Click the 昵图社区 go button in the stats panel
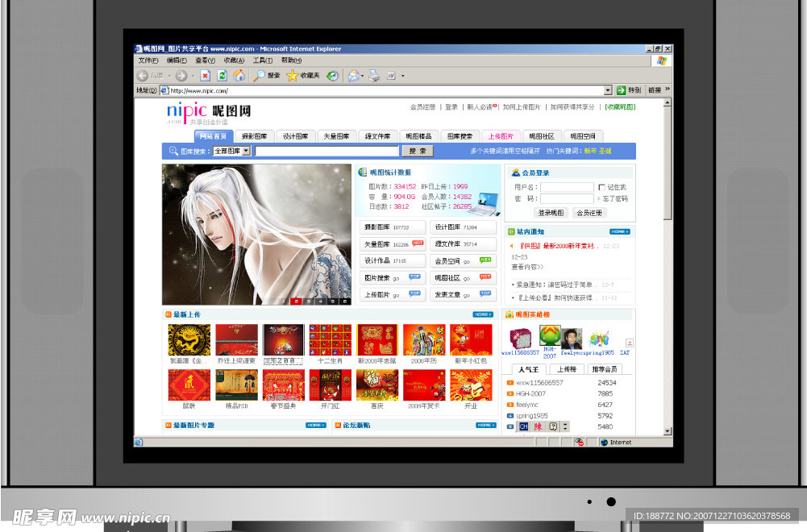This screenshot has height=532, width=807. click(463, 278)
